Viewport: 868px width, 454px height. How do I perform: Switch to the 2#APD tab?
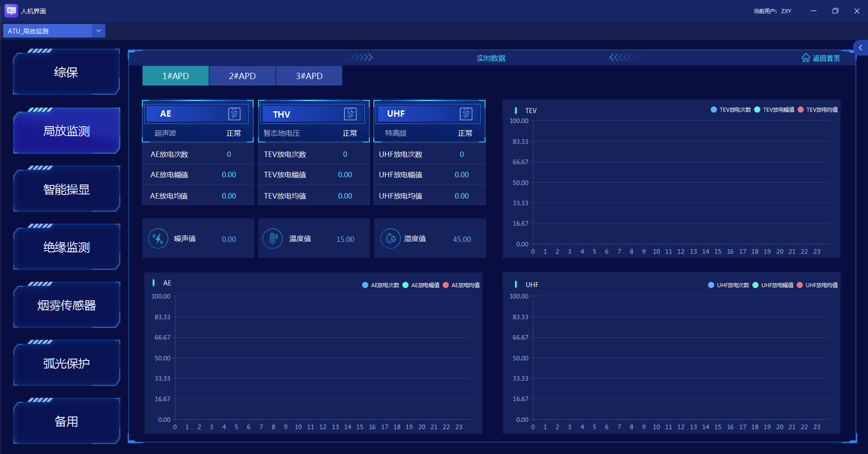pos(242,76)
